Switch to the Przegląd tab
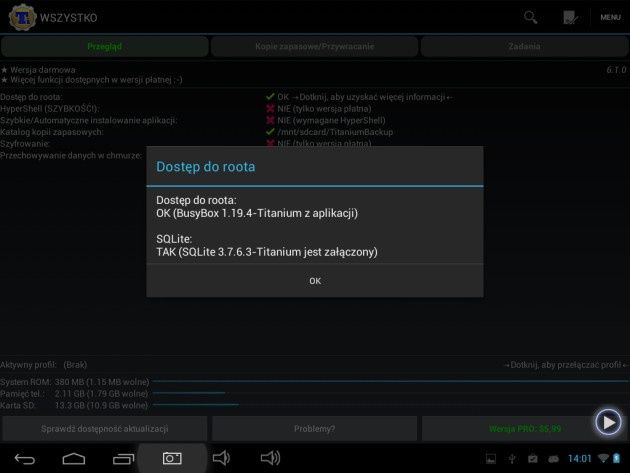Screen dimensions: 630x473 pos(104,46)
